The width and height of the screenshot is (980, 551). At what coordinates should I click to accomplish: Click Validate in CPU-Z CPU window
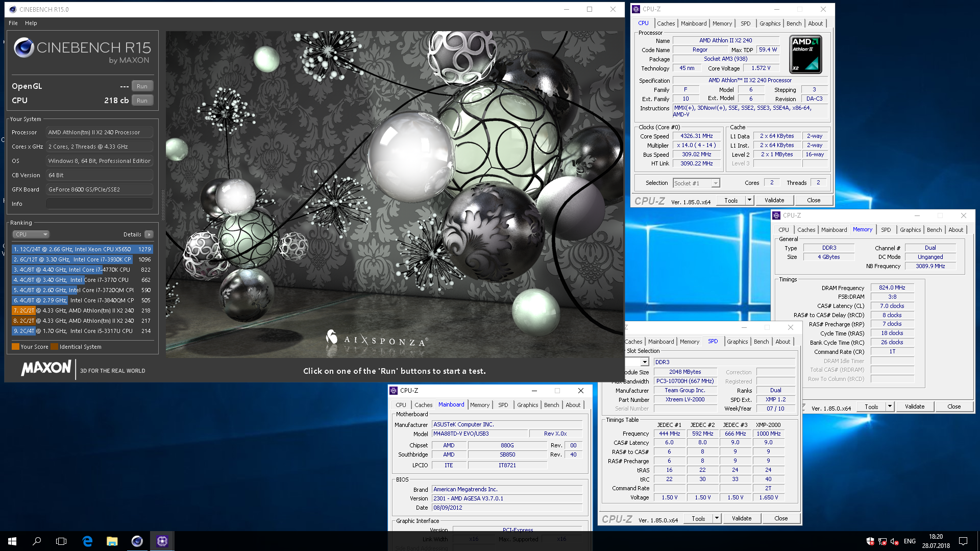pos(774,200)
